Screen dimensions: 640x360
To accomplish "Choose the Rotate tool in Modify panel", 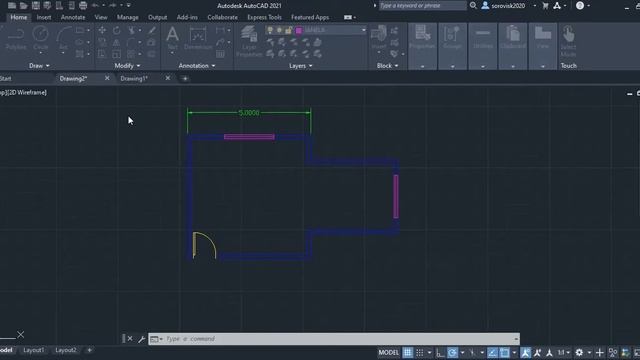I will pyautogui.click(x=116, y=30).
